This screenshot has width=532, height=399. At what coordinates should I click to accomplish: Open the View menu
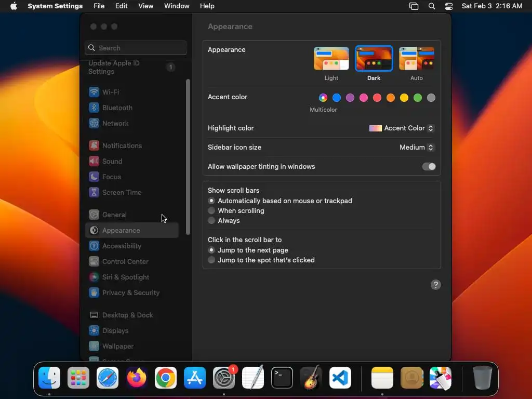tap(145, 6)
